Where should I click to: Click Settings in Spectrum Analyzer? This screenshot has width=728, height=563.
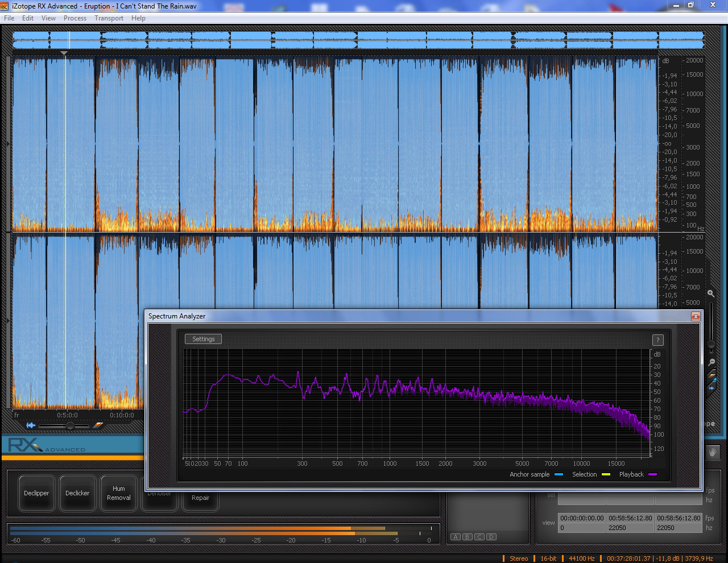pyautogui.click(x=204, y=339)
